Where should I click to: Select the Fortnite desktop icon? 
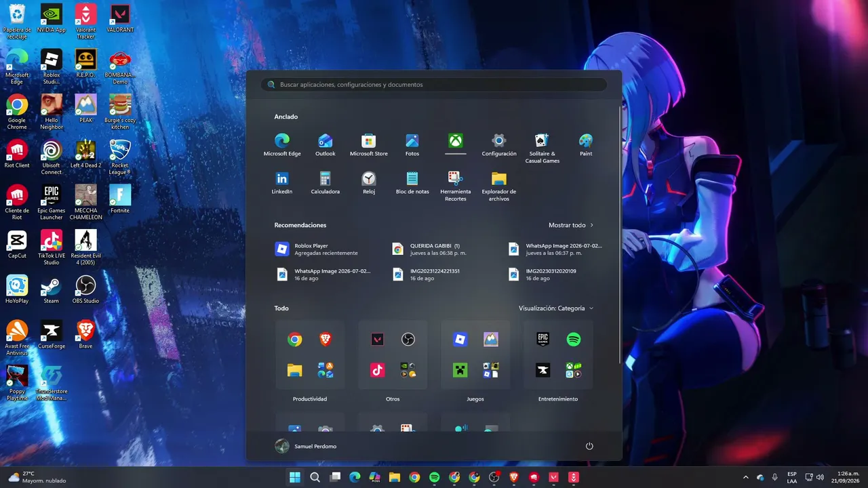pos(120,199)
